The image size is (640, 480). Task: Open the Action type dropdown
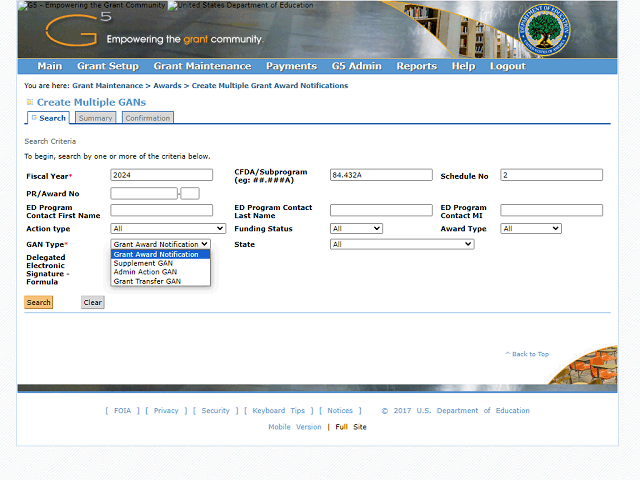tap(168, 229)
